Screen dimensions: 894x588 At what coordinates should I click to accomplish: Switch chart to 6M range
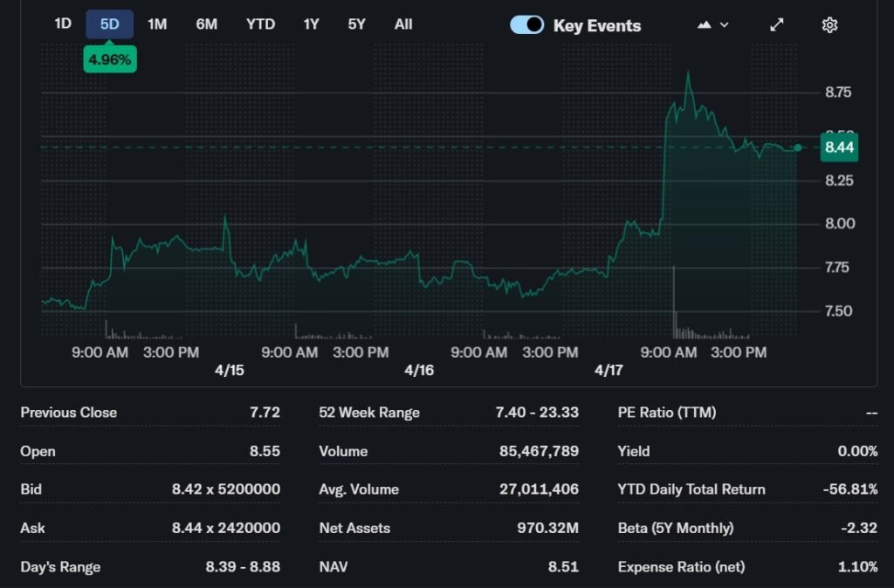click(207, 24)
